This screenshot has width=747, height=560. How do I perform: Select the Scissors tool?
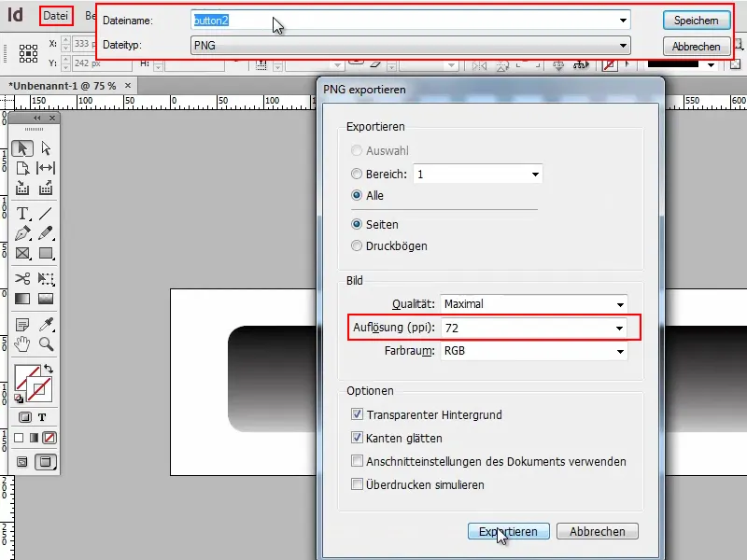click(x=22, y=278)
